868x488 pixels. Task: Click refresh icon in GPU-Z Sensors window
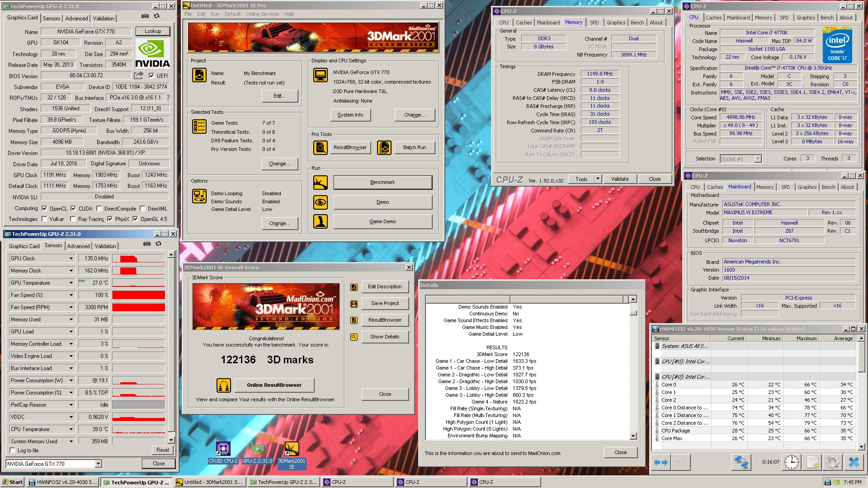pos(158,244)
